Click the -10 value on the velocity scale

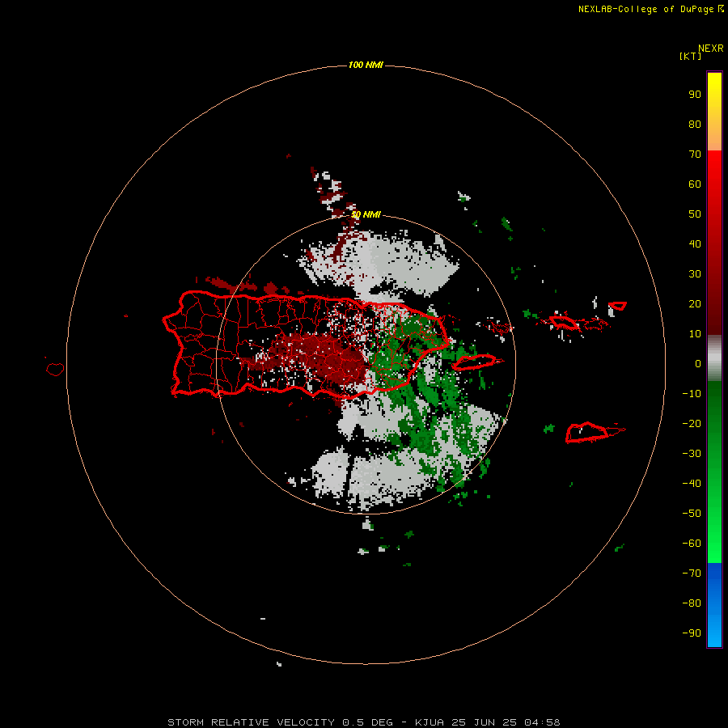(692, 394)
